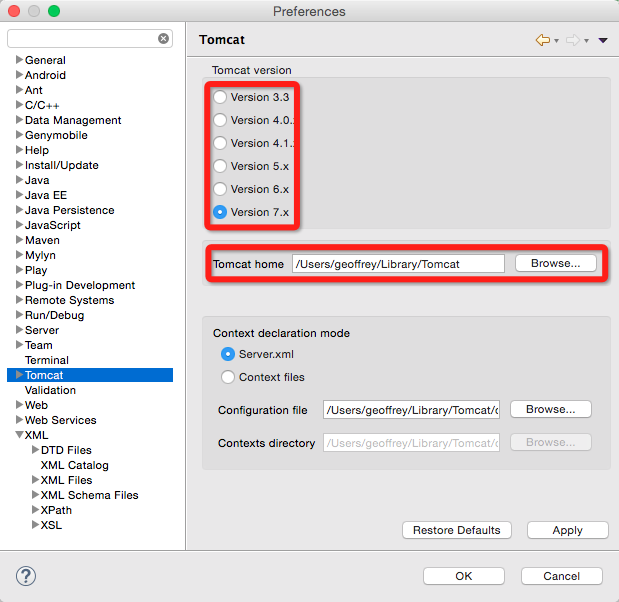The width and height of the screenshot is (619, 602).
Task: Select Tomcat Version 4.1.x radio button
Action: click(220, 143)
